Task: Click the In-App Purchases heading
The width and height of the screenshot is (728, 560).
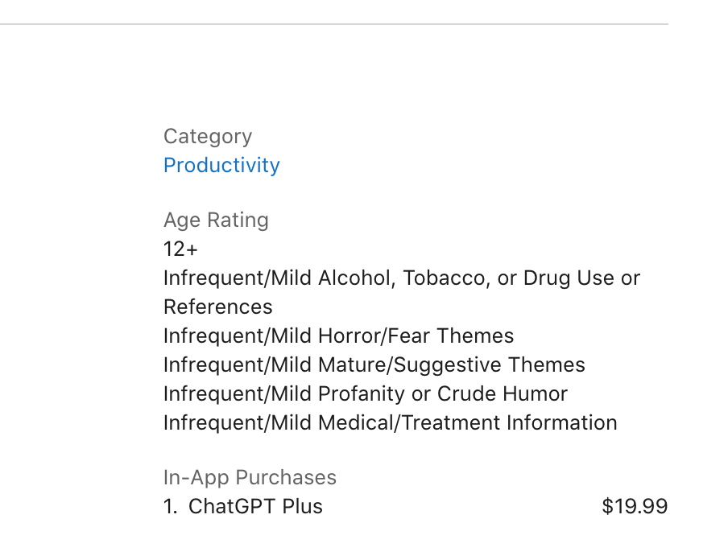Action: (x=250, y=477)
